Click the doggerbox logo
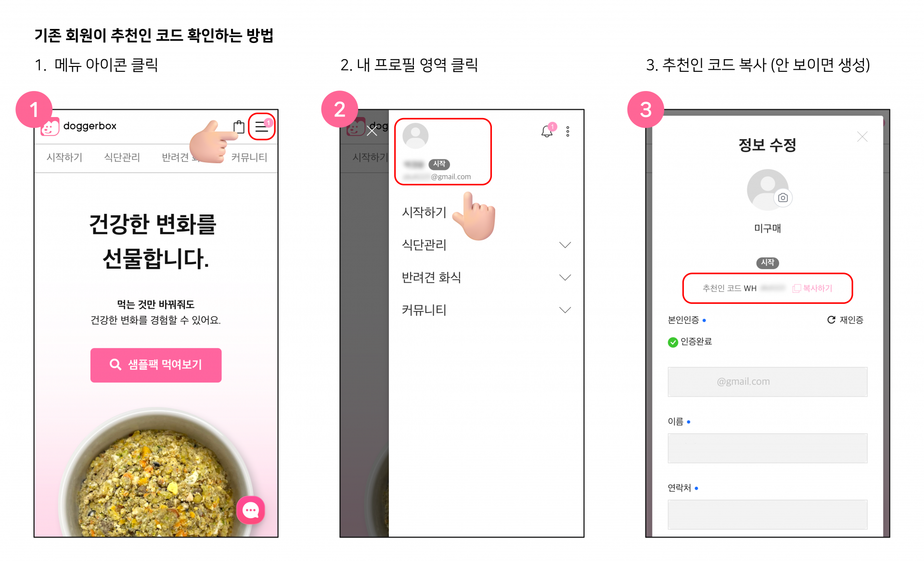Image resolution: width=924 pixels, height=561 pixels. (x=79, y=126)
